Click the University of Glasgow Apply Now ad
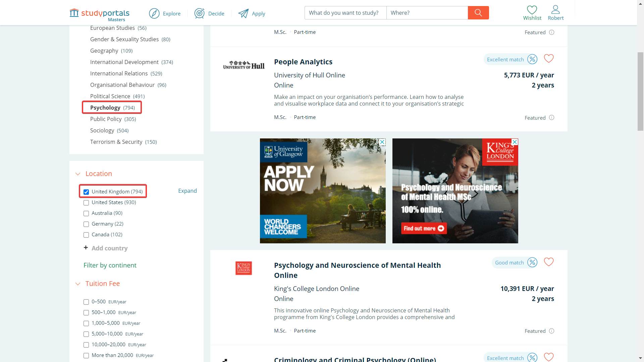644x362 pixels. tap(323, 191)
